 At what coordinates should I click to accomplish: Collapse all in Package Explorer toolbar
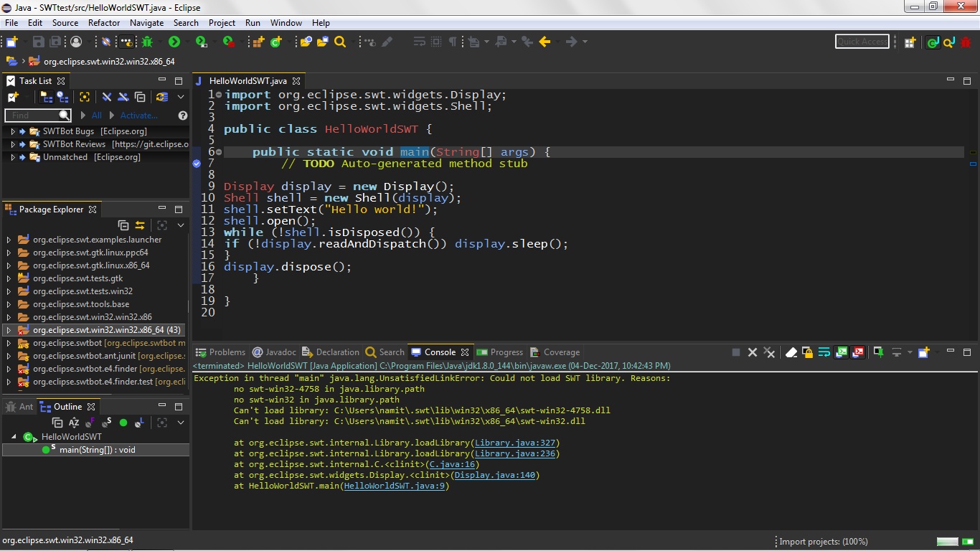123,225
